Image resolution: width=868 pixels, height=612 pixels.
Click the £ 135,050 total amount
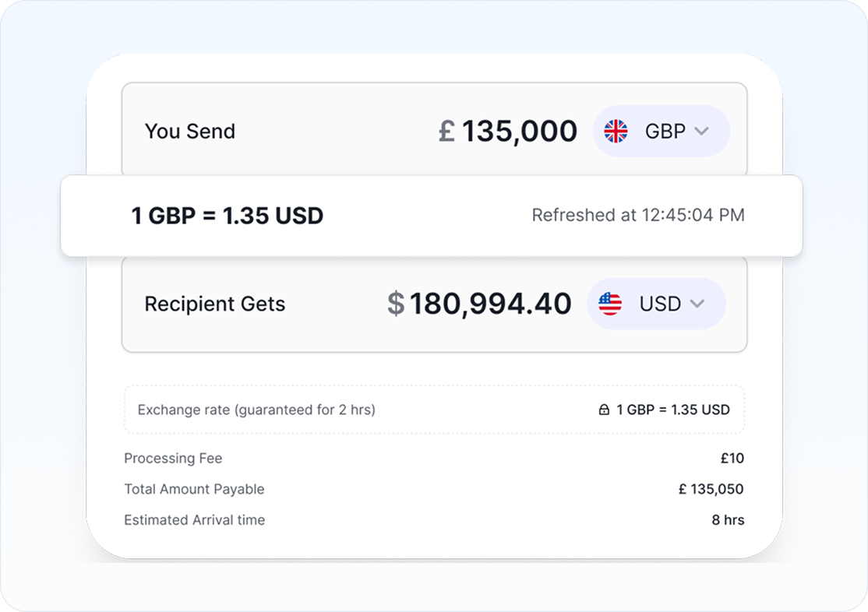(711, 489)
